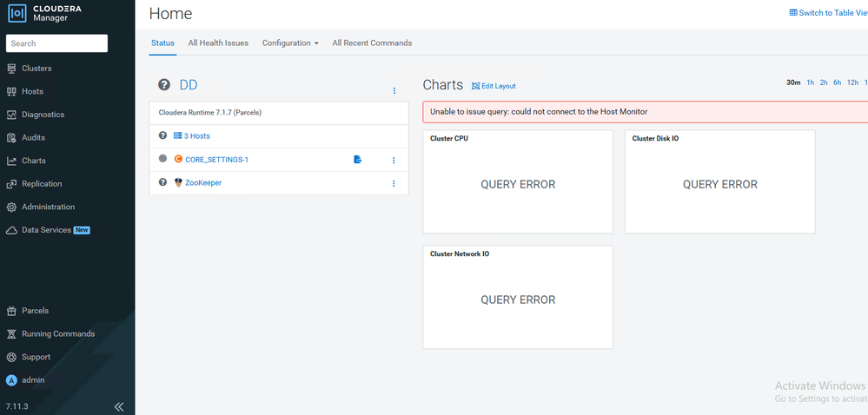
Task: Click Cluster CPU chart panel
Action: click(x=518, y=181)
